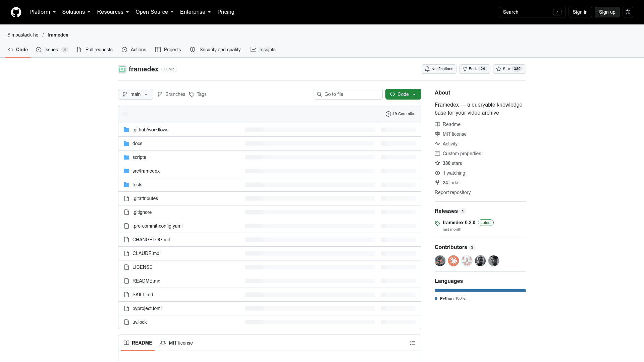Expand the Enterprise menu
The image size is (644, 362).
coord(196,12)
